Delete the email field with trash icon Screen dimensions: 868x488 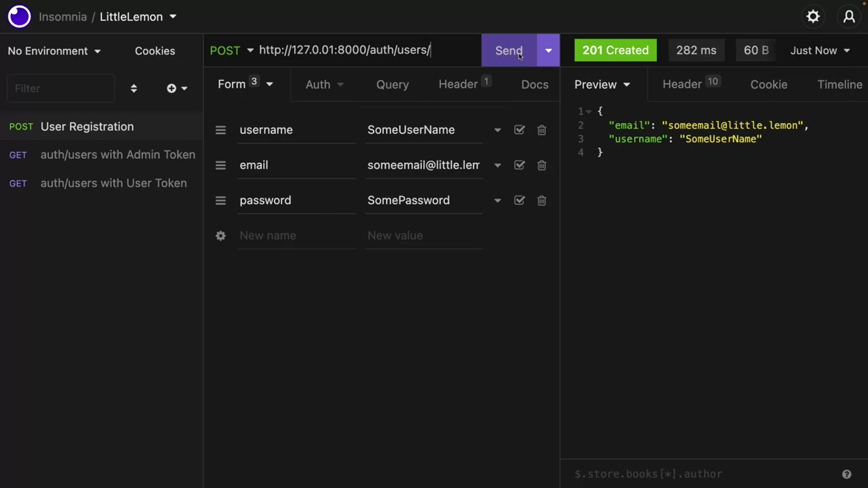[x=541, y=165]
